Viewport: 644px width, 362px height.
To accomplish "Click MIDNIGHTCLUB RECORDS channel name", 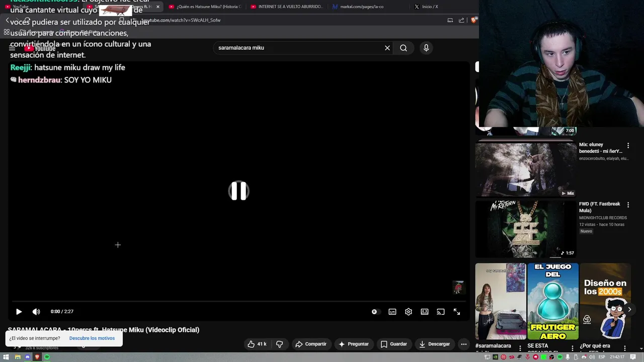I will (602, 218).
